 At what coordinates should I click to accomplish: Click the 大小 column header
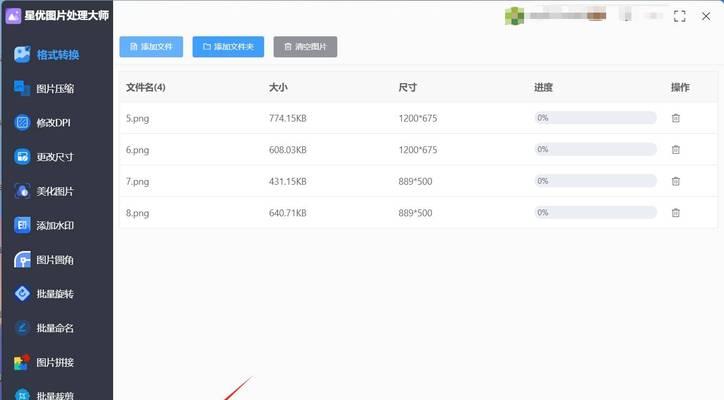click(x=278, y=87)
